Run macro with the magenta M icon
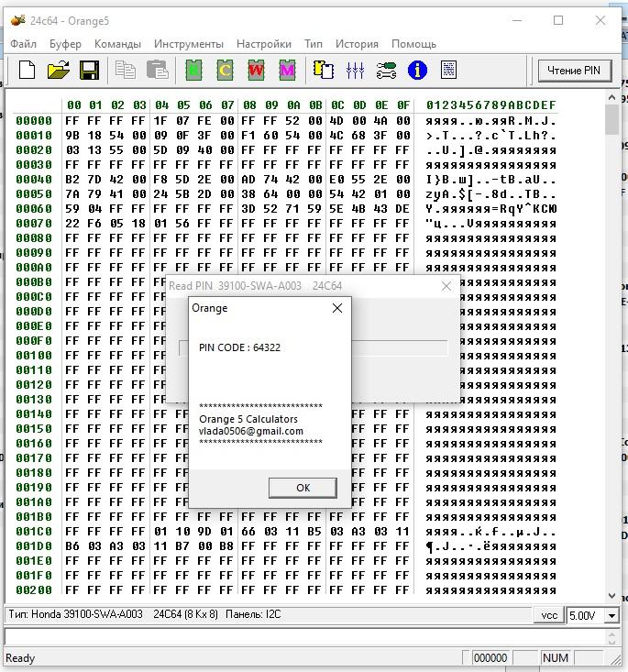This screenshot has height=672, width=628. (x=287, y=70)
